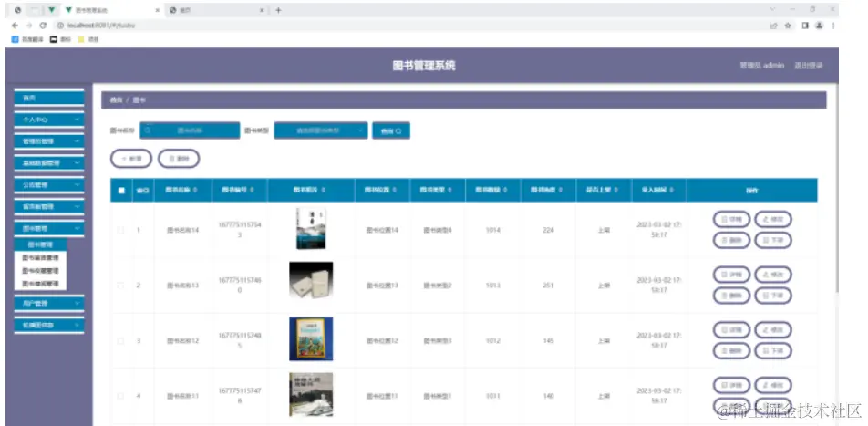
Task: Click the 退出登录 logout link
Action: [x=809, y=66]
